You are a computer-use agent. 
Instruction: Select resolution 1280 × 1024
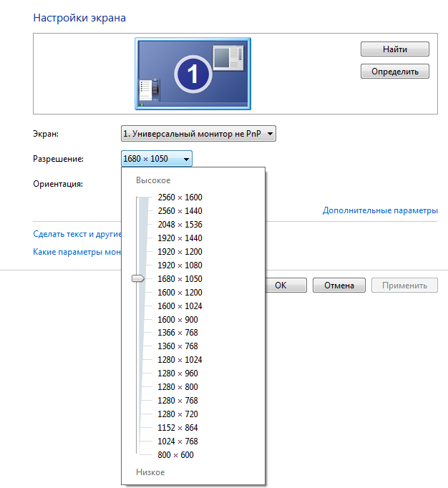click(x=180, y=360)
